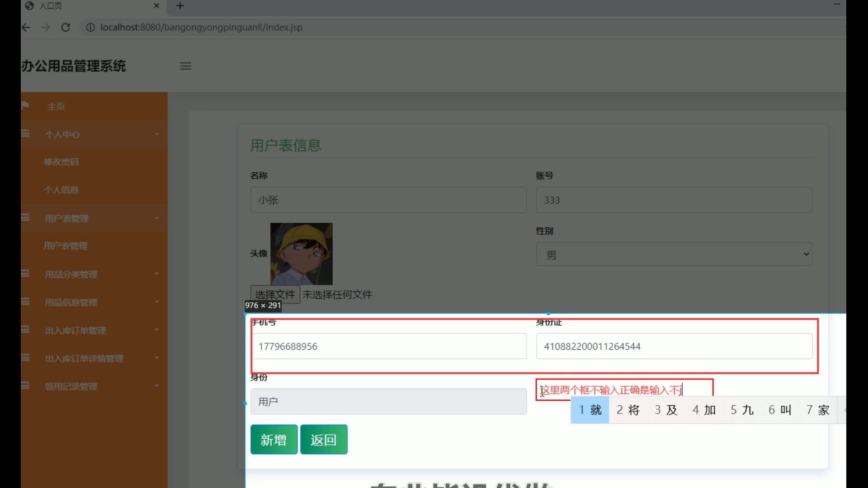Select IME candidate 4 加
The image size is (868, 488).
(x=704, y=410)
